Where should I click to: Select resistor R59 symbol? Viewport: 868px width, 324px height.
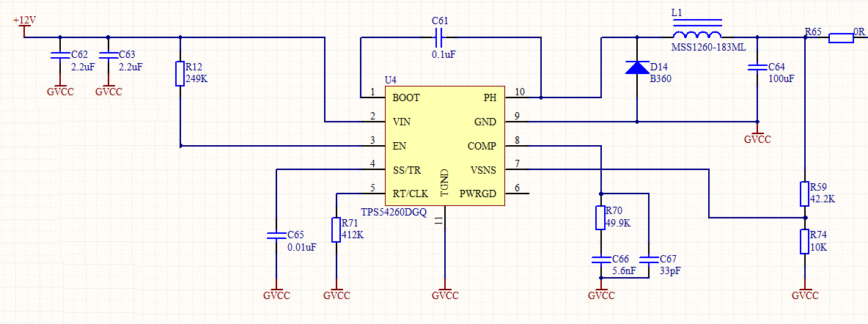(x=805, y=194)
